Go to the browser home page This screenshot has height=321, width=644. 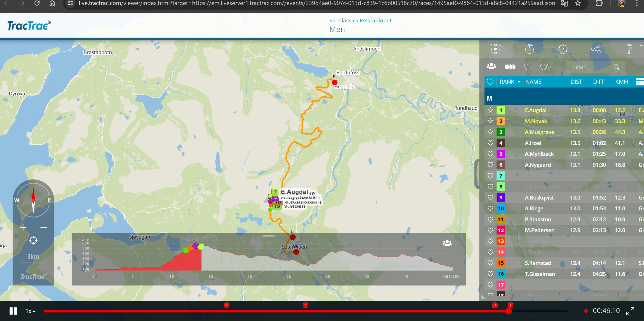coord(52,3)
